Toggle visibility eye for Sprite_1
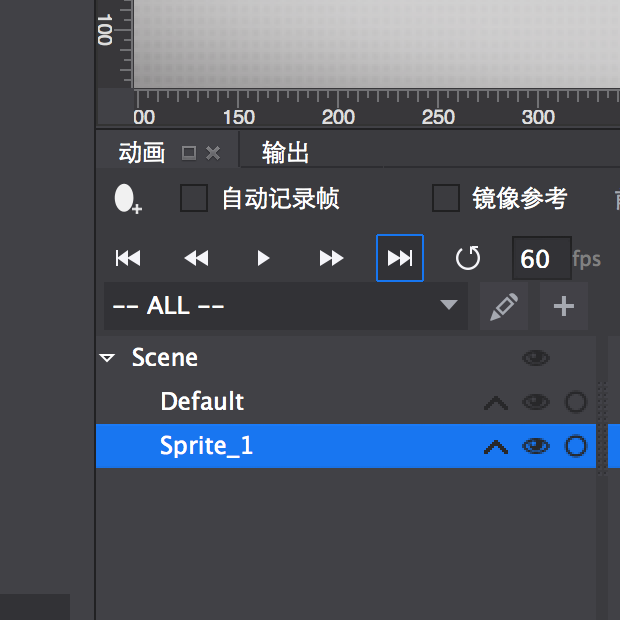 pyautogui.click(x=536, y=446)
